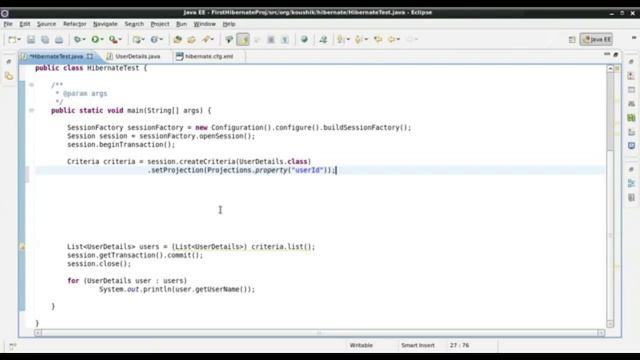Open the Project menu
This screenshot has width=640, height=360.
tap(160, 24)
